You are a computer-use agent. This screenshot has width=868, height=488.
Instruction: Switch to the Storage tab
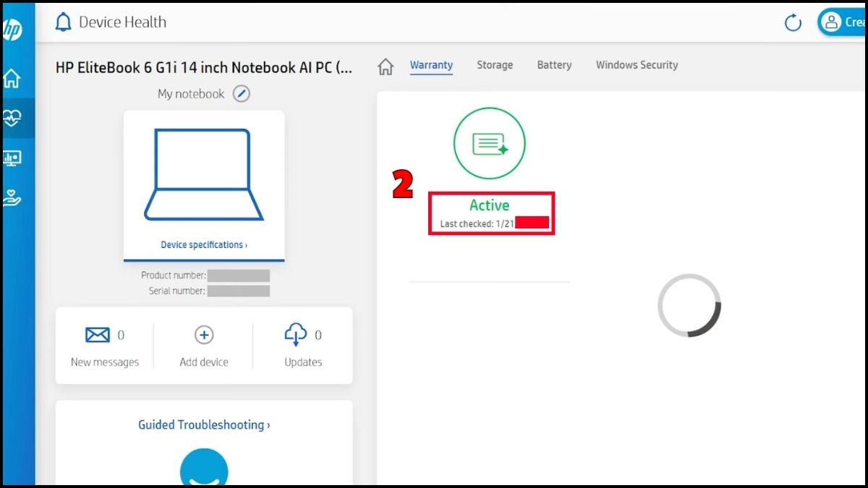(495, 65)
